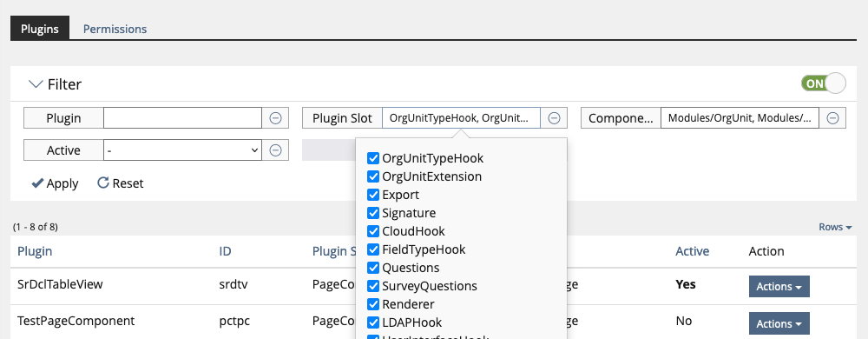This screenshot has height=339, width=868.
Task: Collapse the Filter section chevron
Action: coord(36,84)
